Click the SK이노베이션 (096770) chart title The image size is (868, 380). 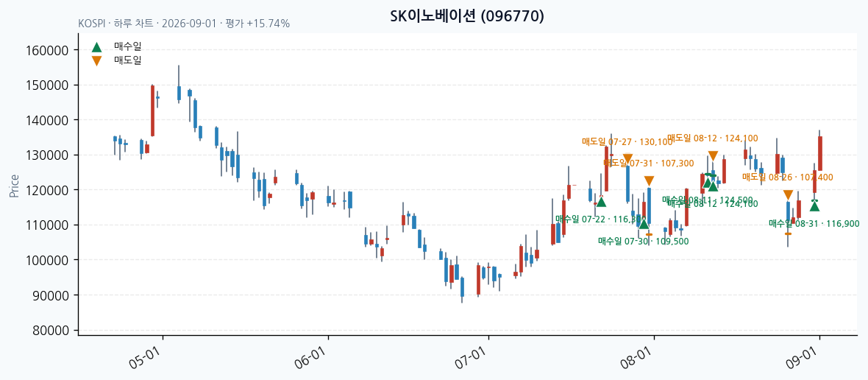click(468, 16)
